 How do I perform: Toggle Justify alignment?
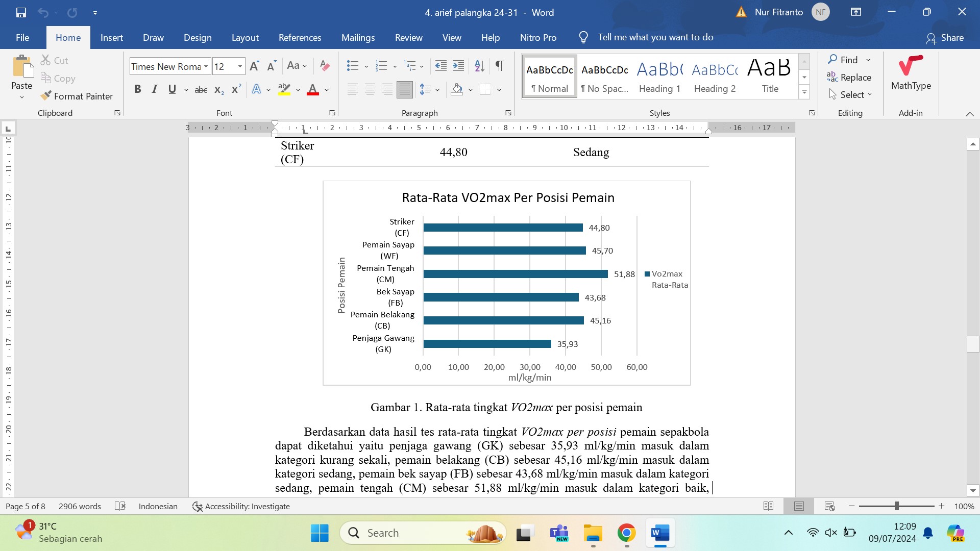tap(405, 90)
